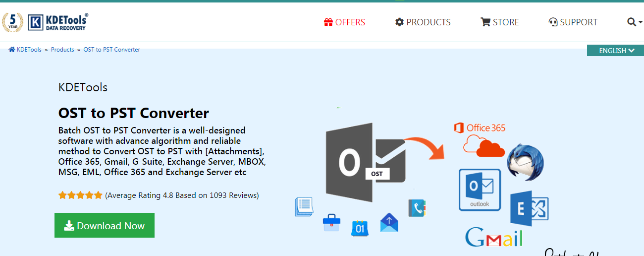Follow the Products breadcrumb link
644x256 pixels.
click(x=62, y=50)
